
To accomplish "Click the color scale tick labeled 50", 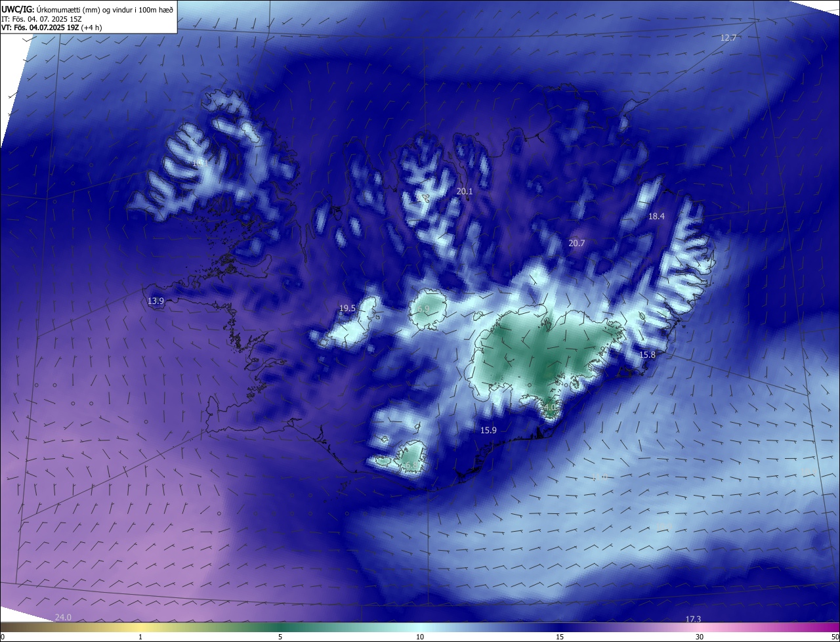I will (835, 637).
